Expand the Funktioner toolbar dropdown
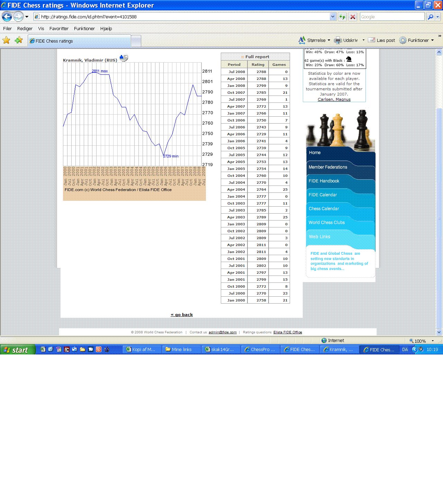Screen dimensions: 443x504 [x=432, y=40]
